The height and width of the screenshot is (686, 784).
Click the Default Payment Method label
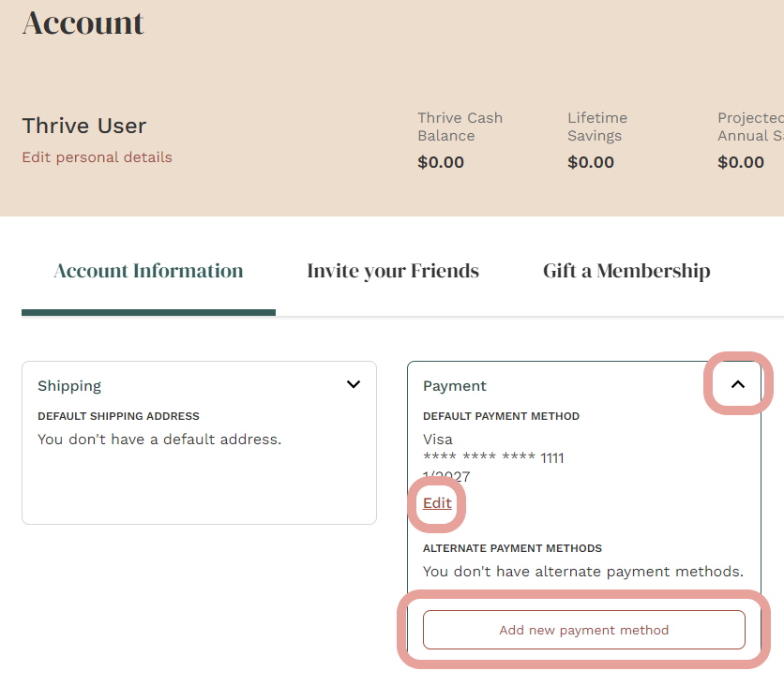tap(500, 415)
